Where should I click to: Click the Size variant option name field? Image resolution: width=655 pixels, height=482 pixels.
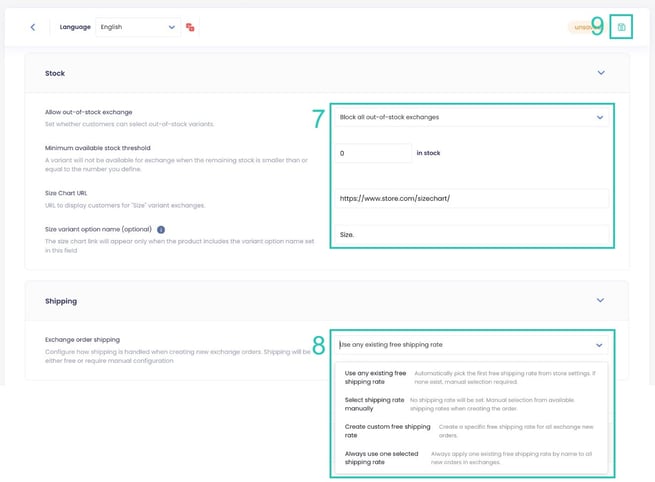pyautogui.click(x=471, y=236)
